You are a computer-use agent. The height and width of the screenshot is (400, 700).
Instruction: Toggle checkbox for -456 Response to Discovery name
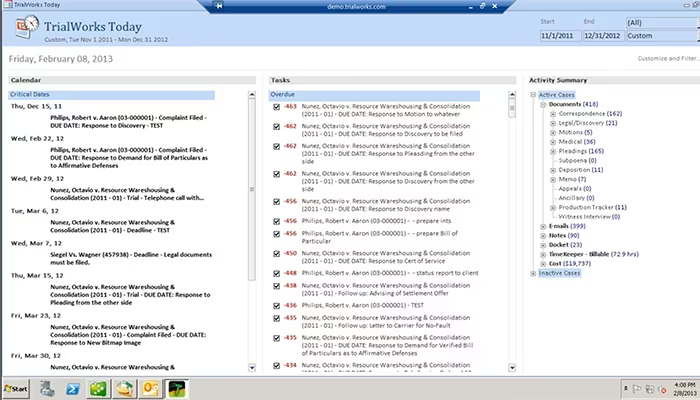point(277,202)
